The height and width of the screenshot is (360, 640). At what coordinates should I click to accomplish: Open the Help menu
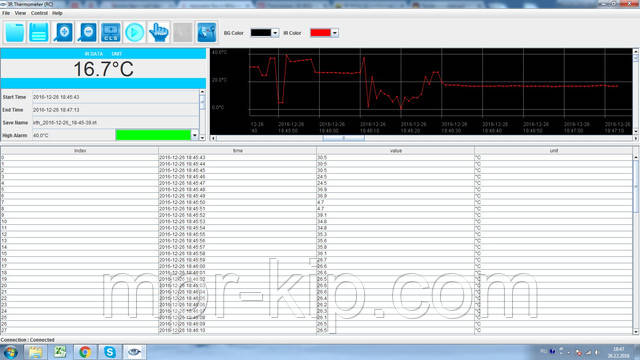[x=57, y=13]
